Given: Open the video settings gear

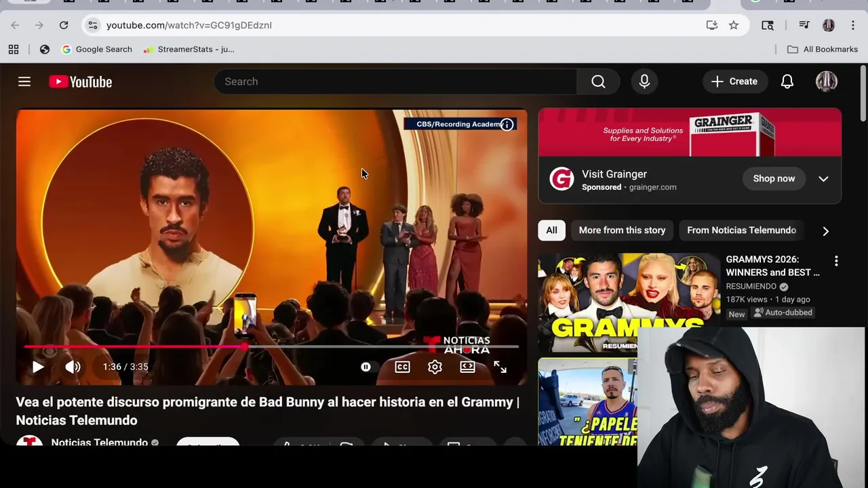Looking at the screenshot, I should point(435,367).
